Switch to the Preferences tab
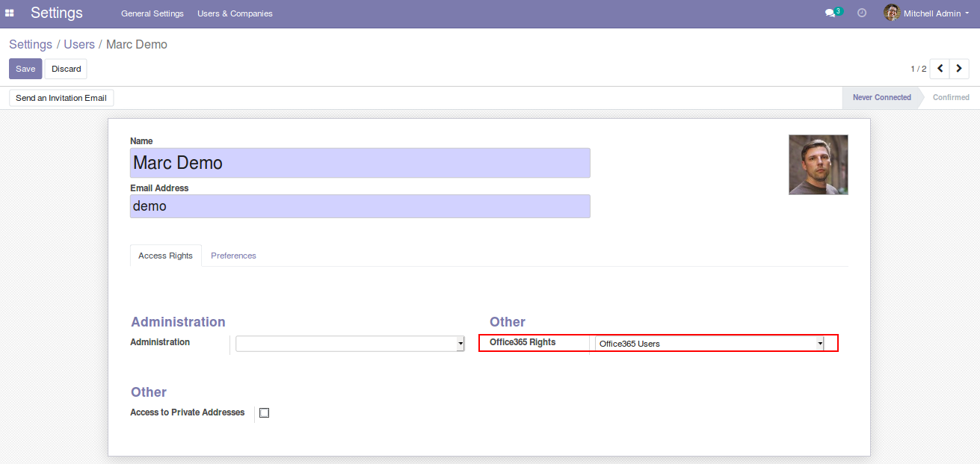This screenshot has width=980, height=464. tap(233, 256)
